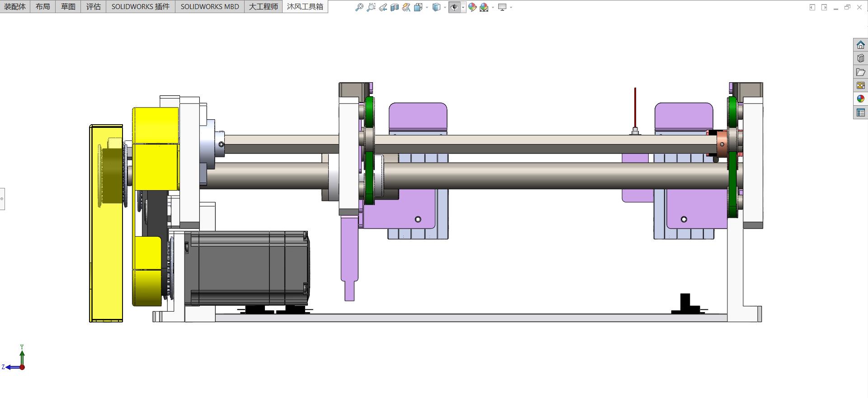This screenshot has width=868, height=398.
Task: Click the View Orientation cube icon
Action: point(418,7)
